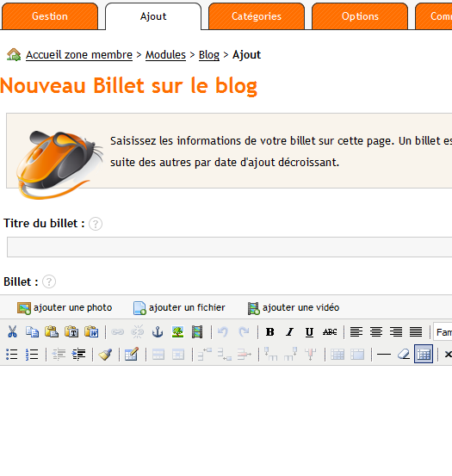Click the cleanup messy code brush icon
Image resolution: width=452 pixels, height=476 pixels.
tap(105, 354)
